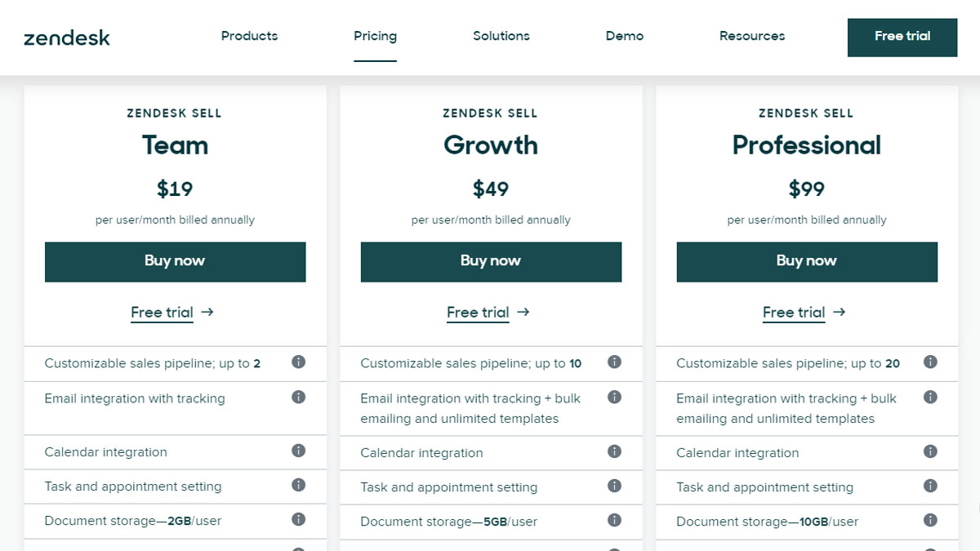The image size is (980, 551).
Task: Click info icon for Growth calendar integration
Action: pos(614,451)
